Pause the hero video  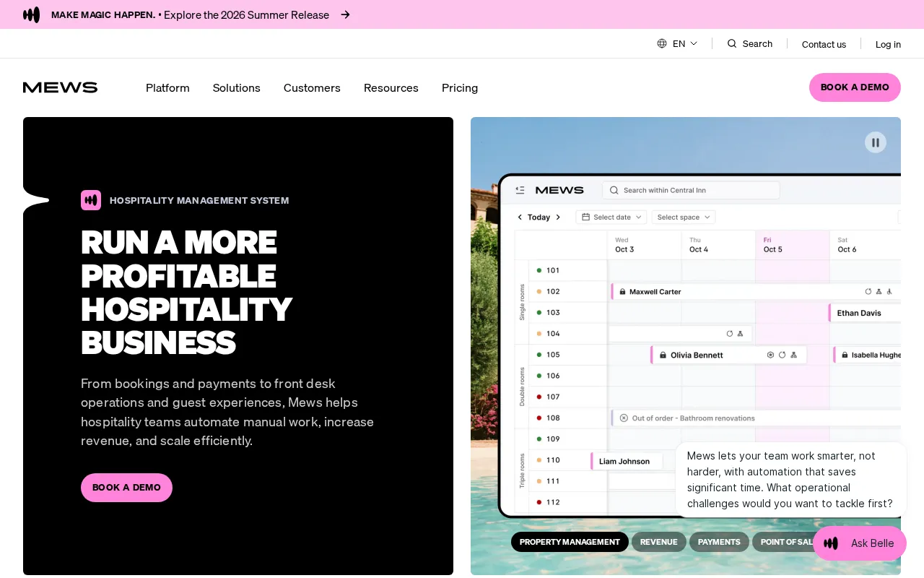click(x=876, y=142)
